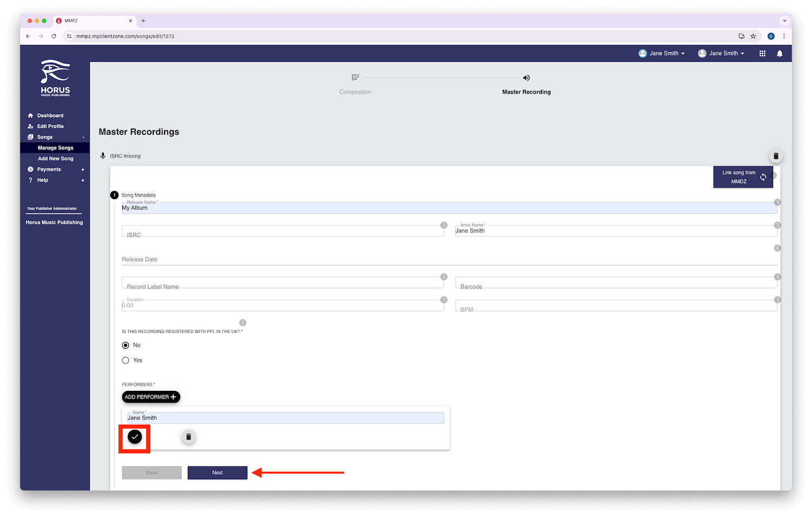Click the Back button
The width and height of the screenshot is (812, 517).
click(x=152, y=473)
